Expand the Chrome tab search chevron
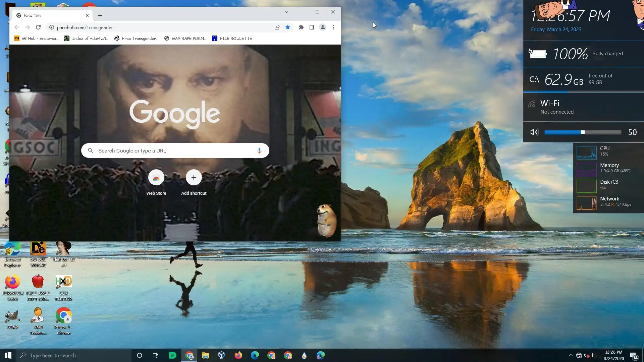 coord(286,12)
